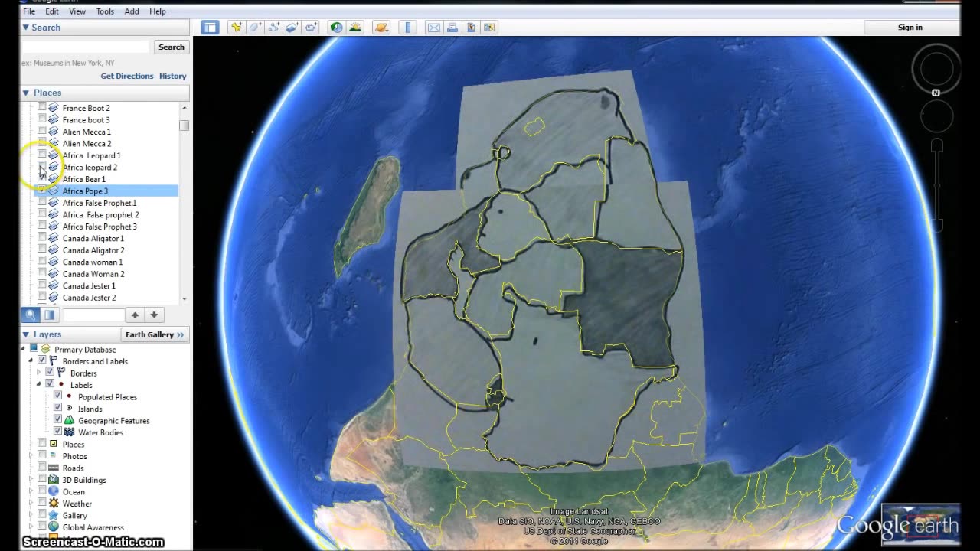Uncheck the Water Bodies layer checkbox

(x=57, y=432)
